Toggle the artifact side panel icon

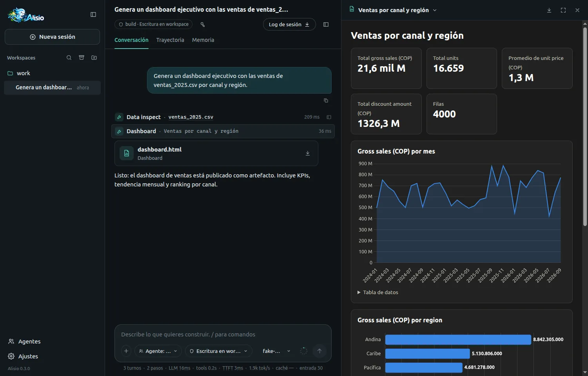(x=326, y=24)
